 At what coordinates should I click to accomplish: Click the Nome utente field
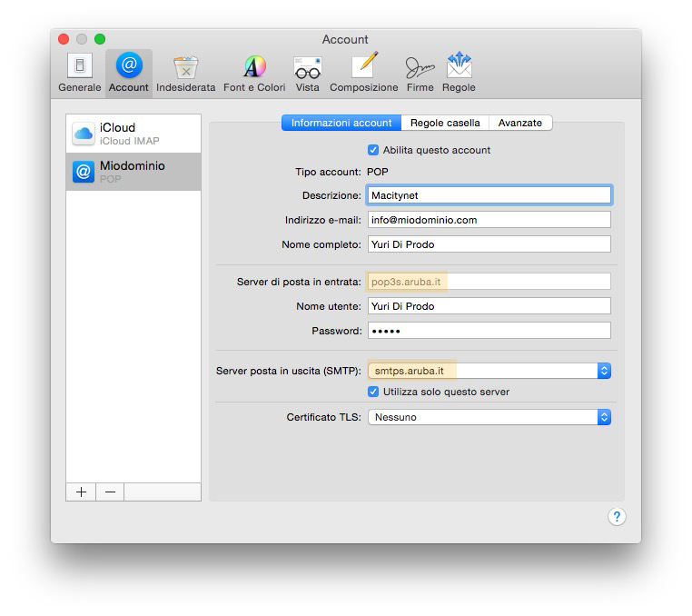pyautogui.click(x=489, y=306)
